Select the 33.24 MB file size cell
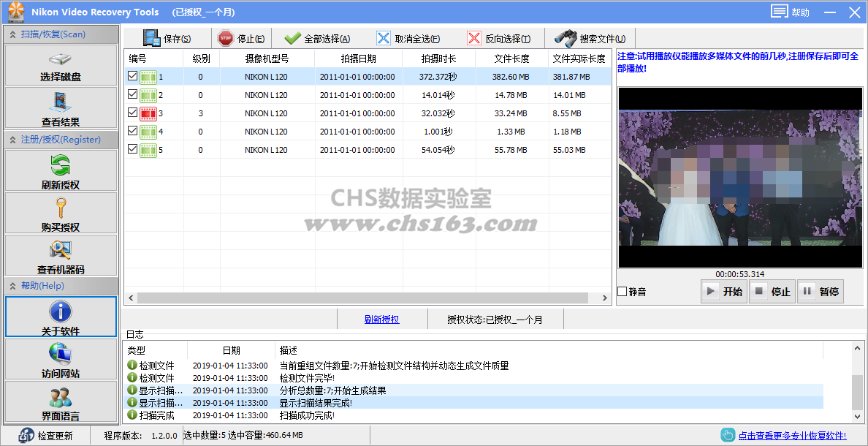The height and width of the screenshot is (446, 868). 509,113
